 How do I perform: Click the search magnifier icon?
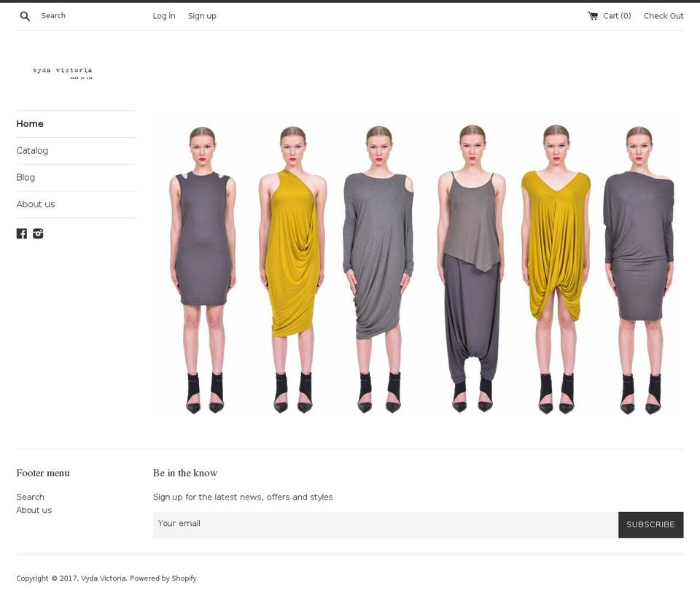point(25,15)
